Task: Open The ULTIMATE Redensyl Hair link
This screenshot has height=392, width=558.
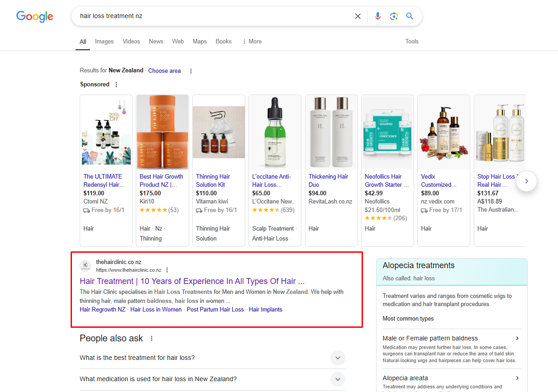Action: (x=104, y=180)
